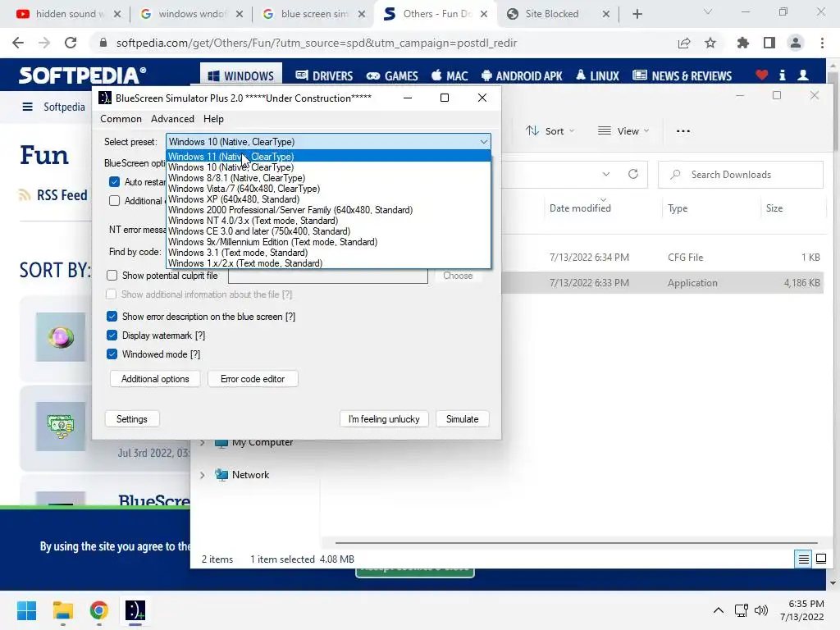The width and height of the screenshot is (840, 630).
Task: Go back in Chrome
Action: click(x=18, y=43)
